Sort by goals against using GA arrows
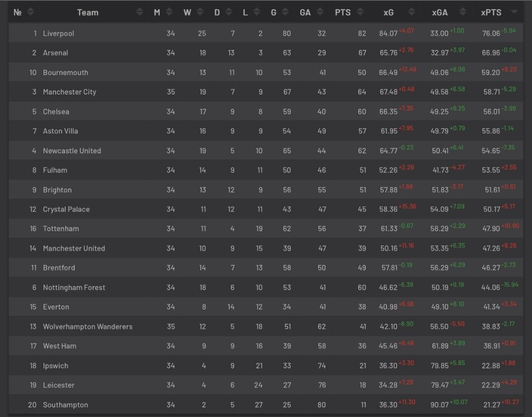 pos(320,12)
